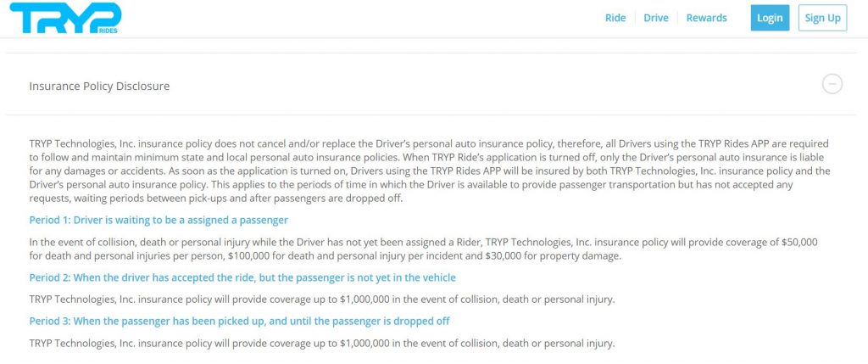Select the outlined Sign Up button
This screenshot has height=364, width=868.
(x=822, y=18)
